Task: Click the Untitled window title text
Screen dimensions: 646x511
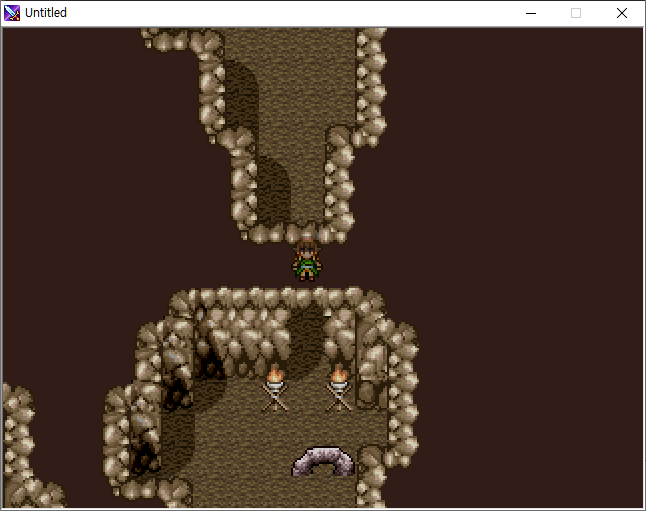Action: click(x=46, y=13)
